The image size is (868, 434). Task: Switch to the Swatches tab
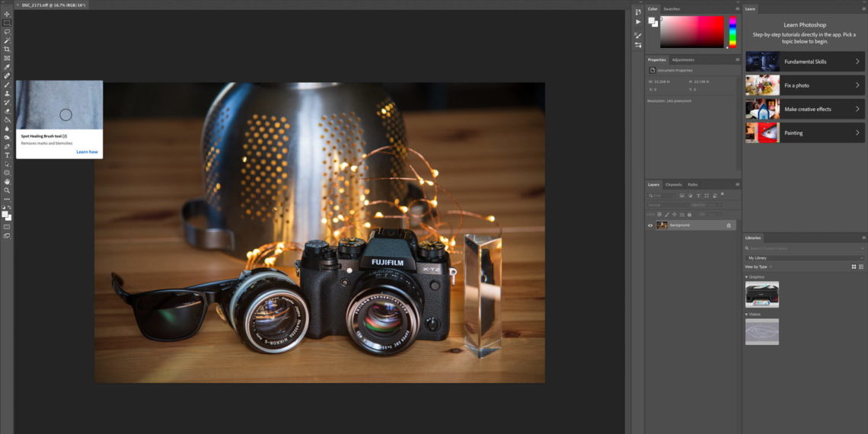672,9
